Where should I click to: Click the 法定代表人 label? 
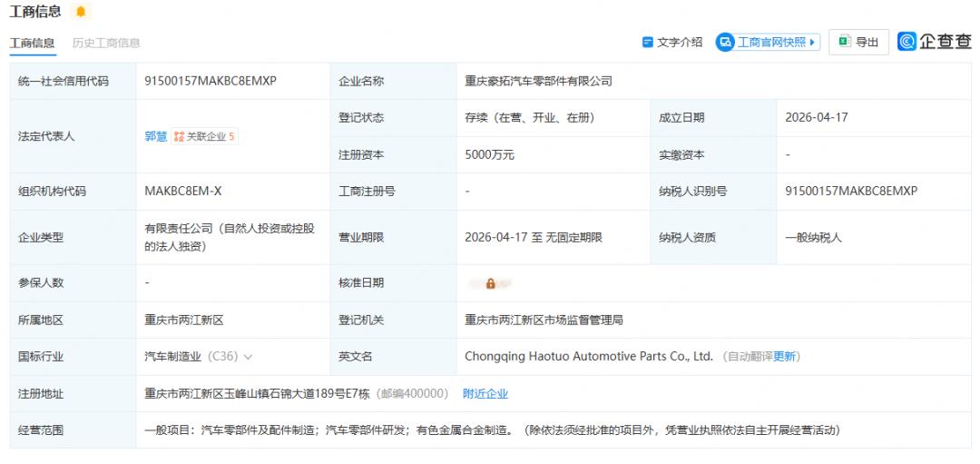point(46,136)
